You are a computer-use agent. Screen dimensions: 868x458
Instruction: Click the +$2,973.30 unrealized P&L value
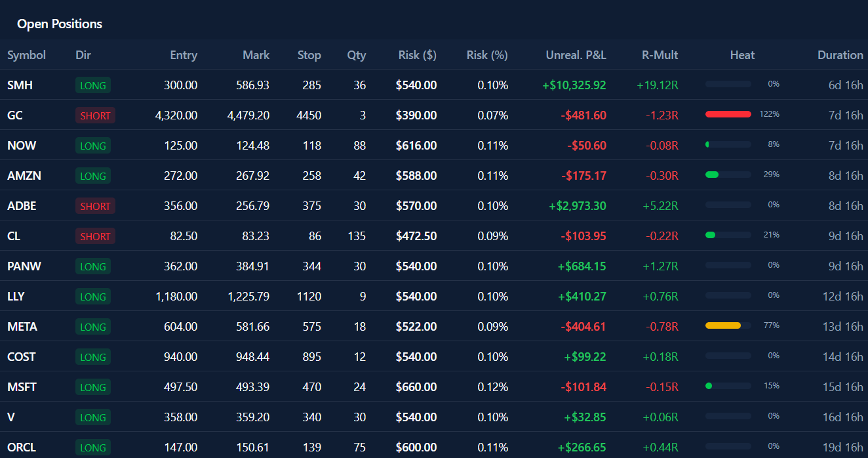[x=578, y=206]
